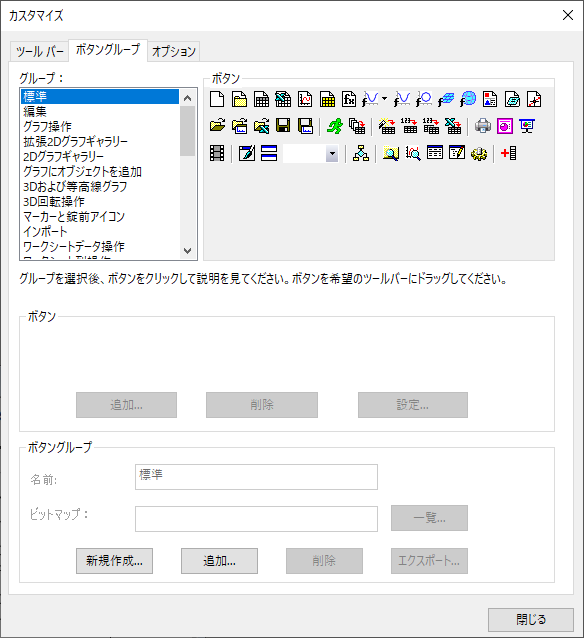Click the blank New Project page icon
The width and height of the screenshot is (584, 638).
click(217, 99)
